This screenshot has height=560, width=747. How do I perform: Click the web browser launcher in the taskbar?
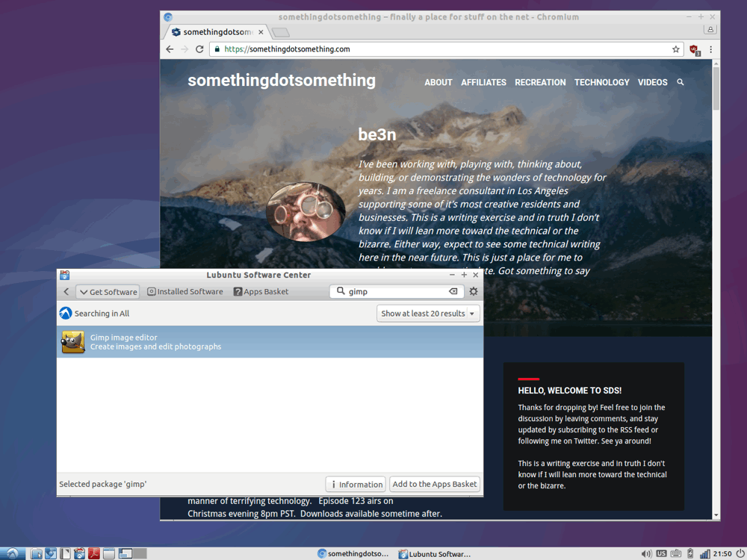point(51,553)
